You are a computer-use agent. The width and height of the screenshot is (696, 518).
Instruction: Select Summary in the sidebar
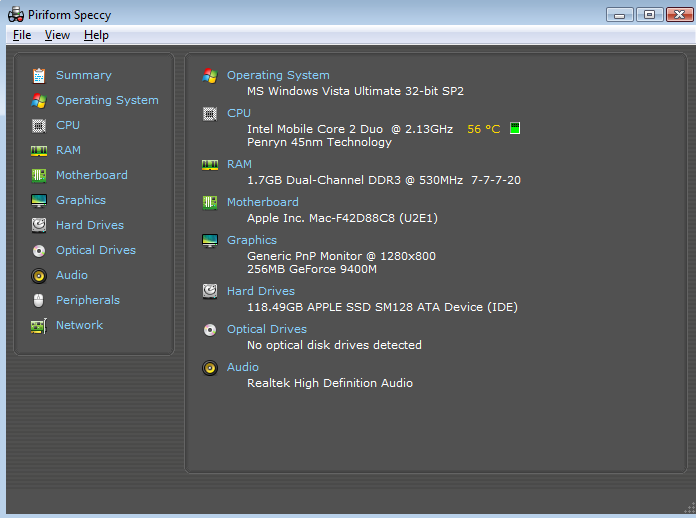click(x=84, y=75)
